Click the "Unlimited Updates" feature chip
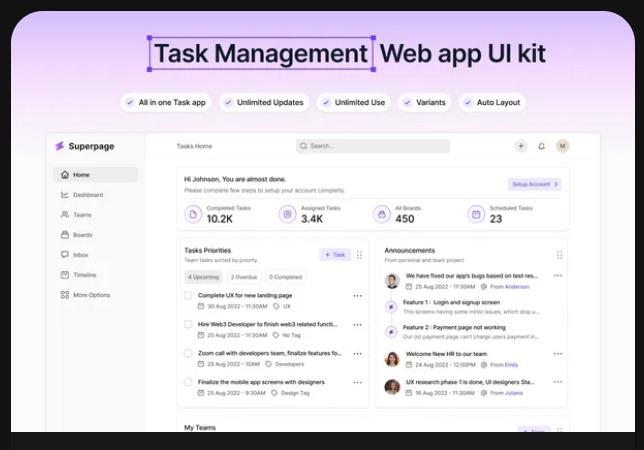 click(264, 102)
